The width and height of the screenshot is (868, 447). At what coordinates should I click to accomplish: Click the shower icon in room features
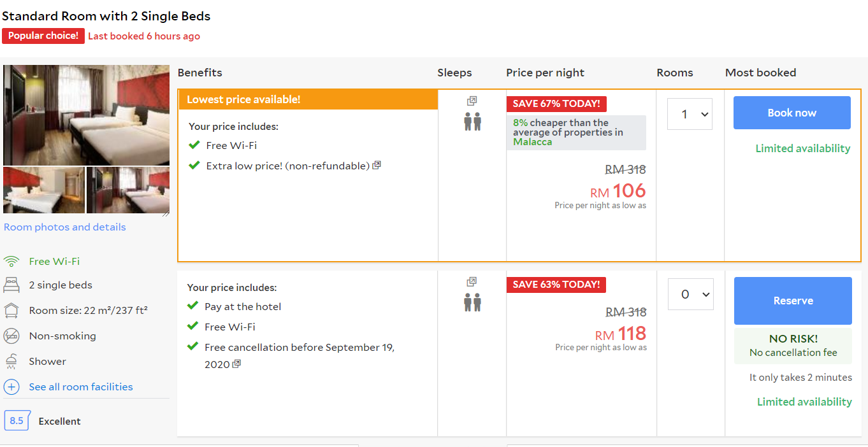pos(11,361)
